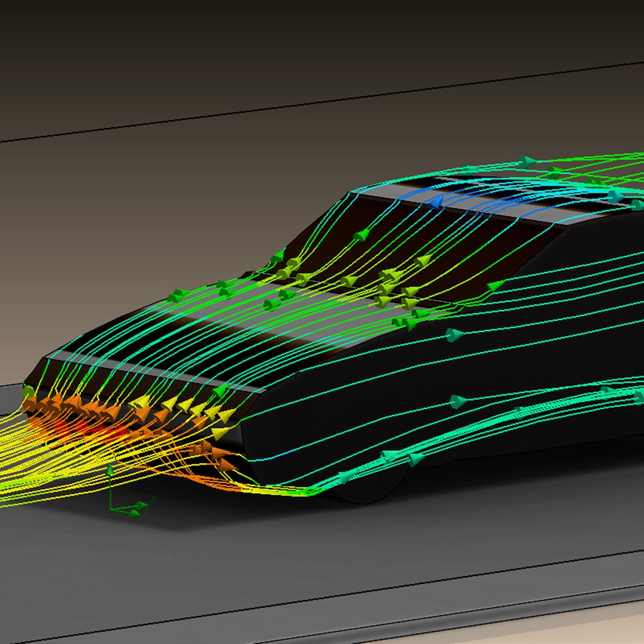Click the vertical Y-axis arrow of the coordinate triad

(x=110, y=471)
